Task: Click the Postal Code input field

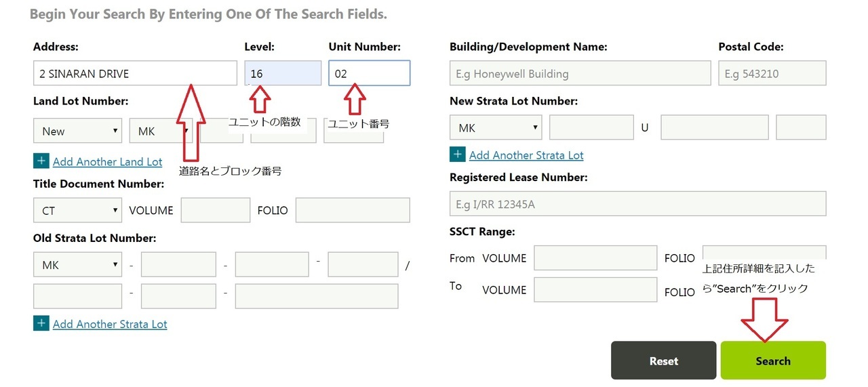Action: 772,73
